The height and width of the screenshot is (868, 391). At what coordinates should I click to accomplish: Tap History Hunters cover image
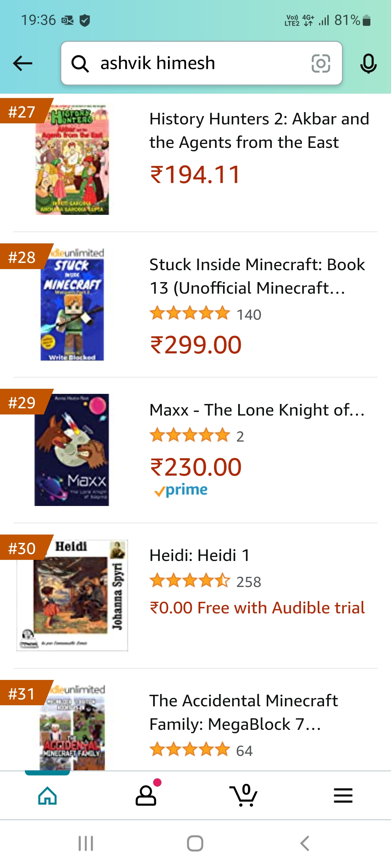pos(72,160)
